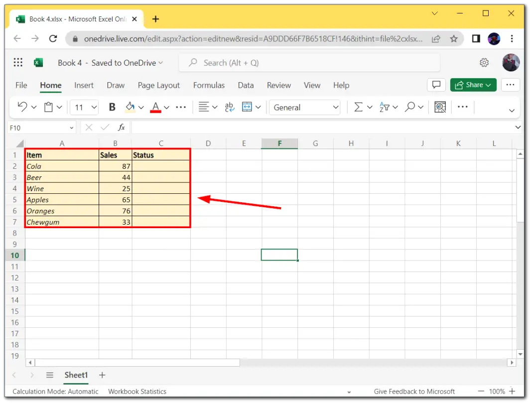532x405 pixels.
Task: Open the Merge Cells dropdown arrow
Action: pos(258,107)
